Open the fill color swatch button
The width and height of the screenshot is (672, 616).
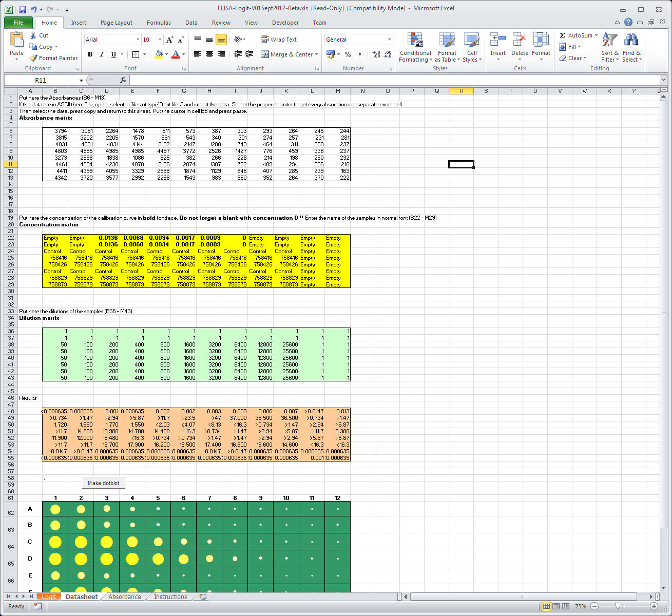(159, 54)
